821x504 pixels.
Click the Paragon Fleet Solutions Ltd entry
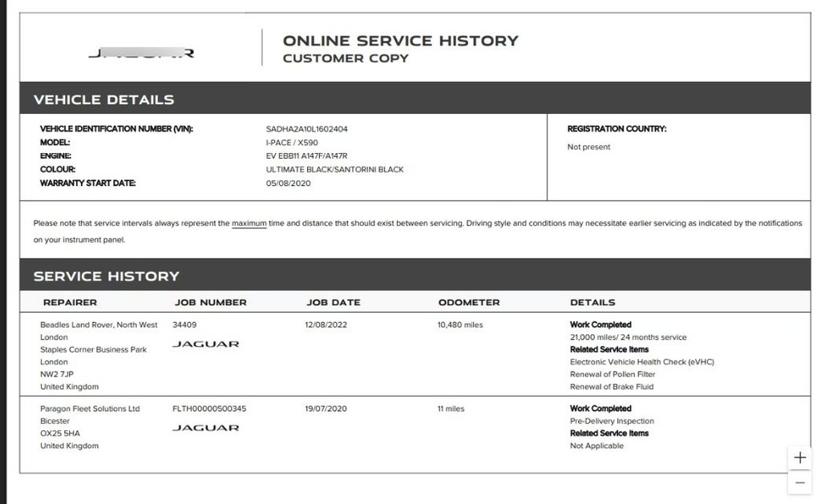pyautogui.click(x=90, y=409)
